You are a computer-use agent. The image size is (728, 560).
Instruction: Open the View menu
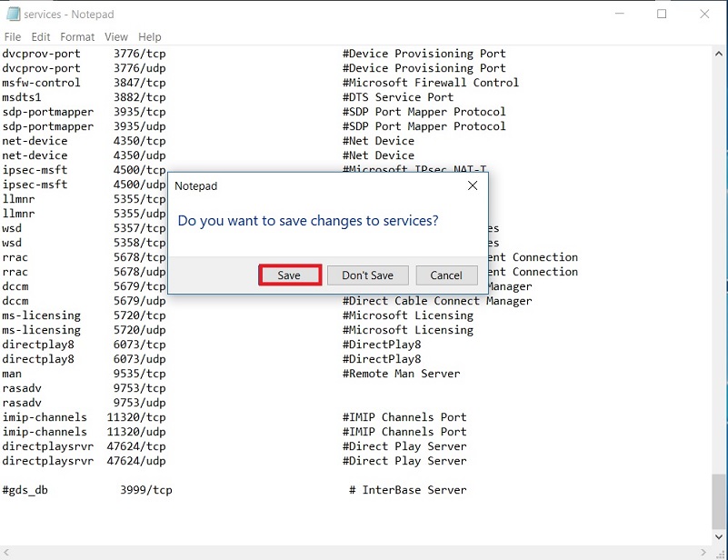point(116,37)
